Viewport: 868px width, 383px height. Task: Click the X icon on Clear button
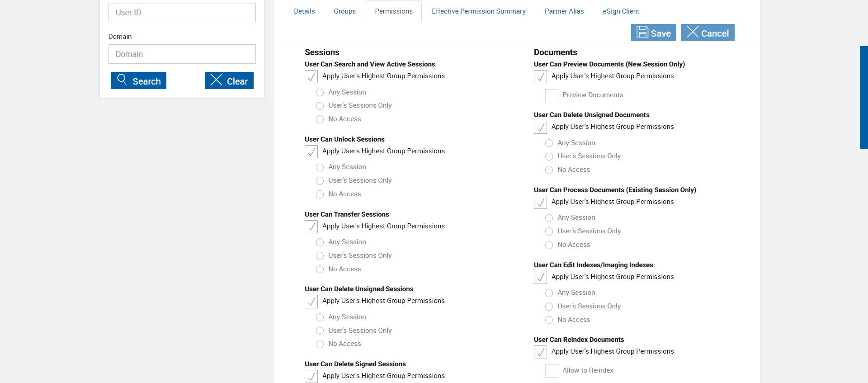216,80
